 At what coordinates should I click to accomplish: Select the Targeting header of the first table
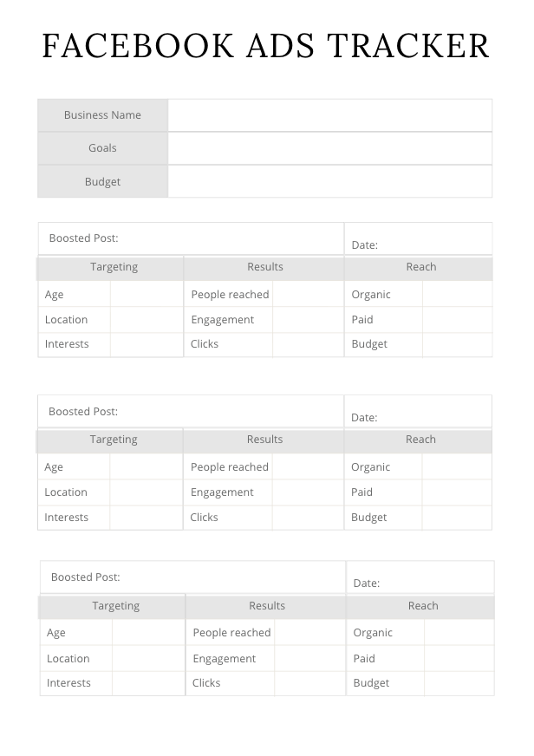pyautogui.click(x=114, y=267)
